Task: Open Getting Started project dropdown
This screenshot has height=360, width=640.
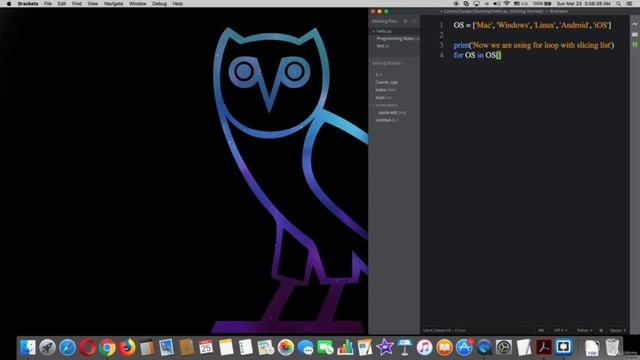Action: (388, 63)
